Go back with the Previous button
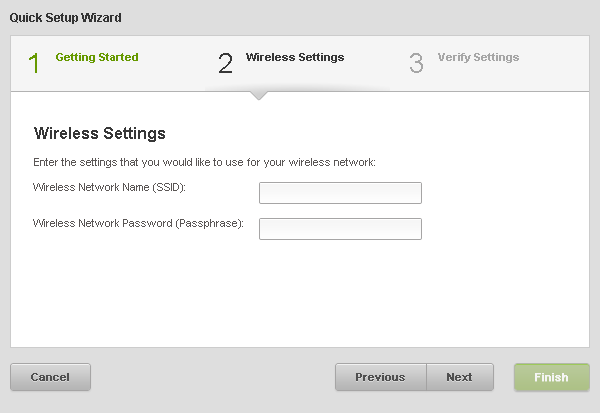The image size is (600, 413). pyautogui.click(x=380, y=377)
